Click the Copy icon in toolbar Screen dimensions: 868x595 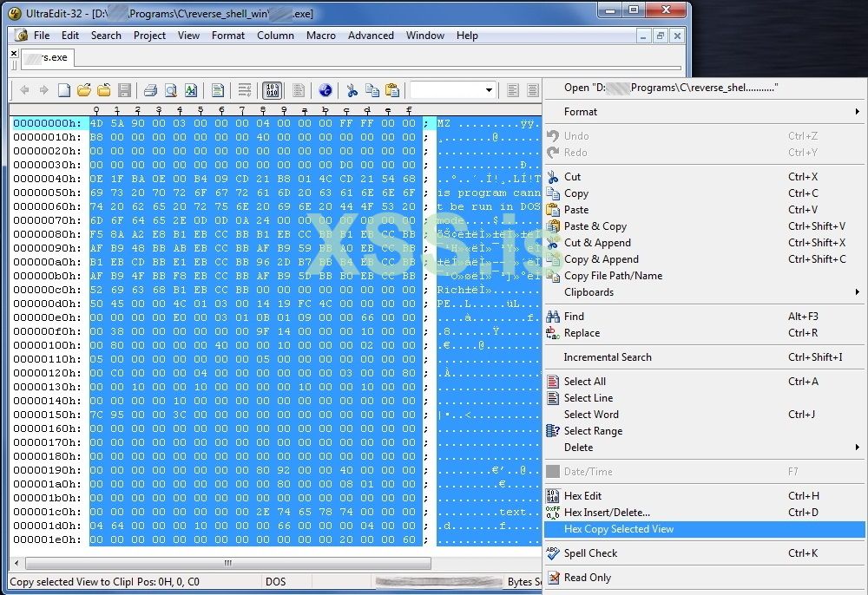[372, 90]
